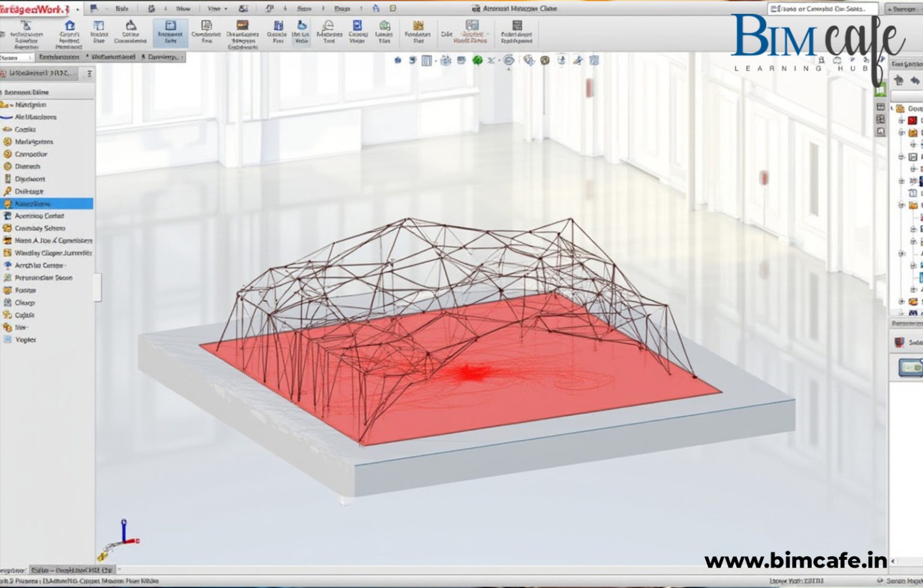This screenshot has height=588, width=923.
Task: Focus the search field at the top right
Action: (822, 9)
